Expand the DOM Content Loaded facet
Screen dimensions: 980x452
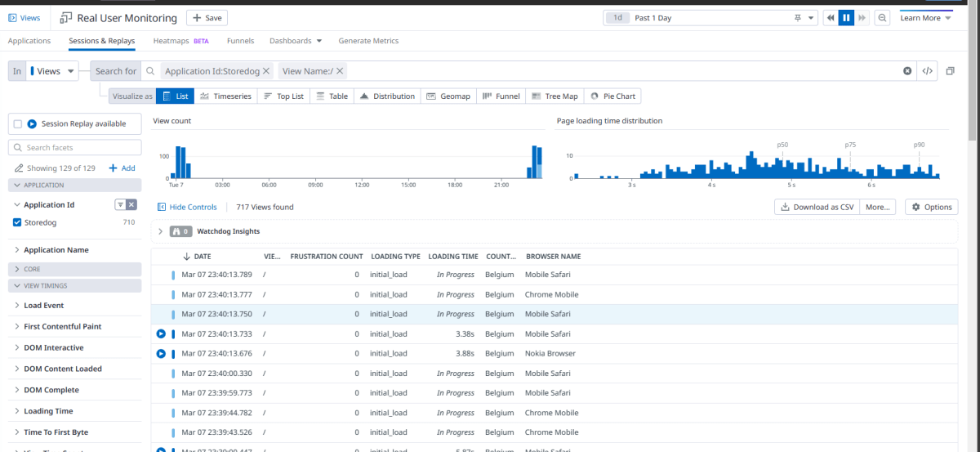click(17, 369)
